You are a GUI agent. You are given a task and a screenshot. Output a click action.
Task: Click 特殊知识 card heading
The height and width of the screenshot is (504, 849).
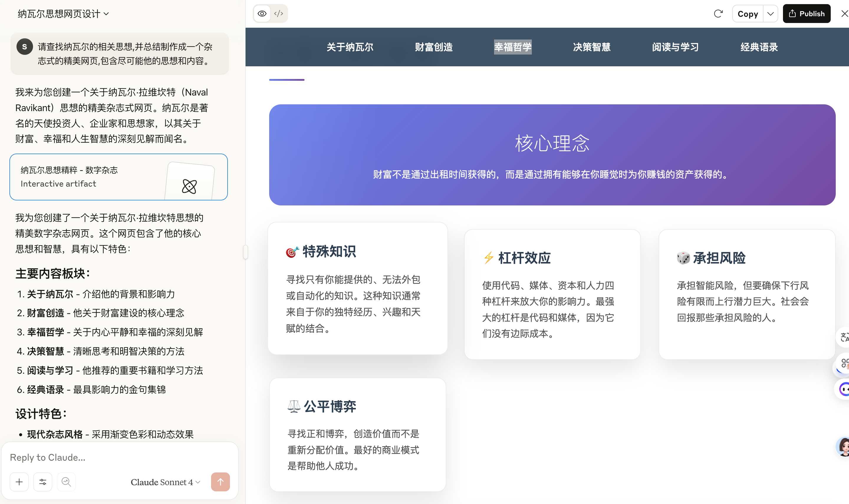point(329,251)
